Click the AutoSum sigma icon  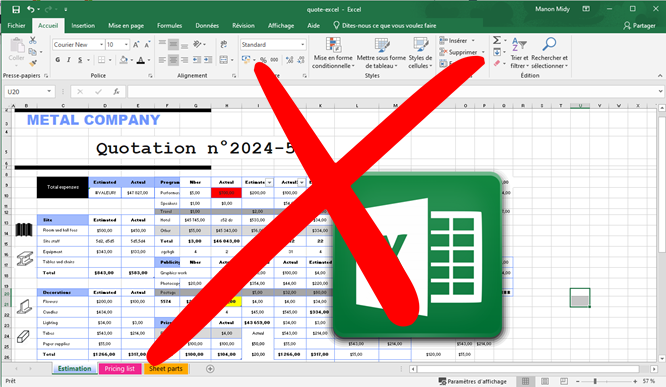click(x=497, y=40)
